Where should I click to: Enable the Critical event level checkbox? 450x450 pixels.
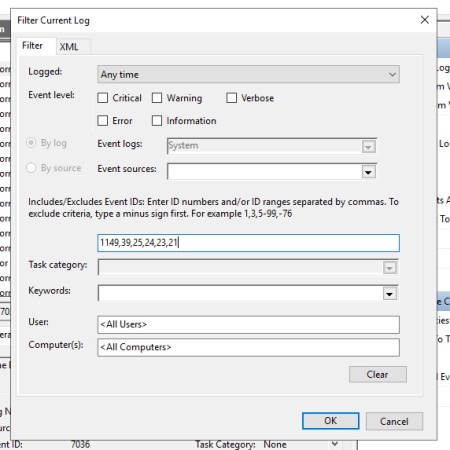(x=103, y=98)
